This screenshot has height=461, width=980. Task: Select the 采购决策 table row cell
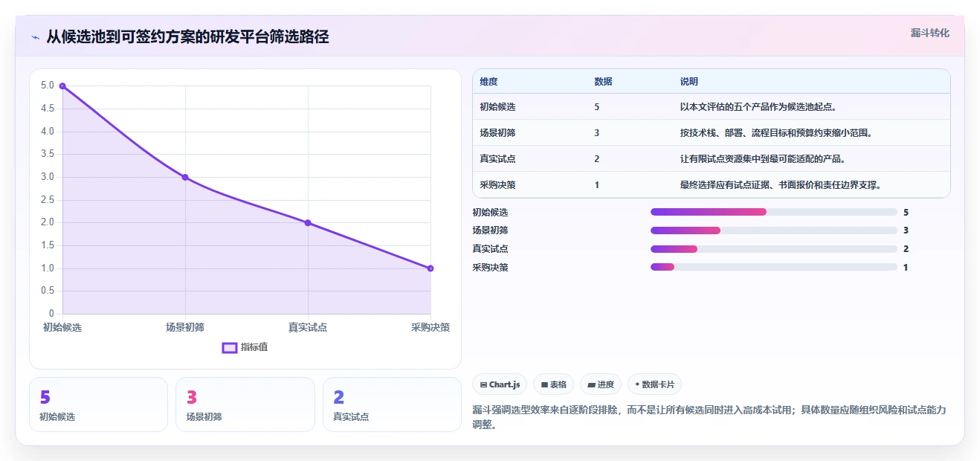[497, 185]
